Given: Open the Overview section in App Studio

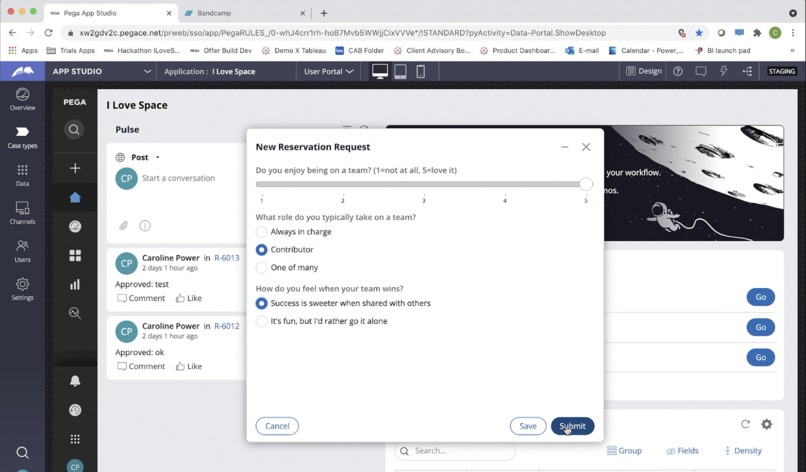Looking at the screenshot, I should pyautogui.click(x=22, y=99).
